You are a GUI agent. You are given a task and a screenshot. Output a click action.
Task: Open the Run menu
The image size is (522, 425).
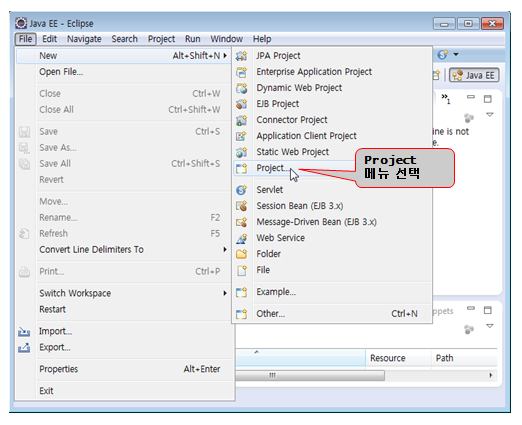pyautogui.click(x=193, y=39)
